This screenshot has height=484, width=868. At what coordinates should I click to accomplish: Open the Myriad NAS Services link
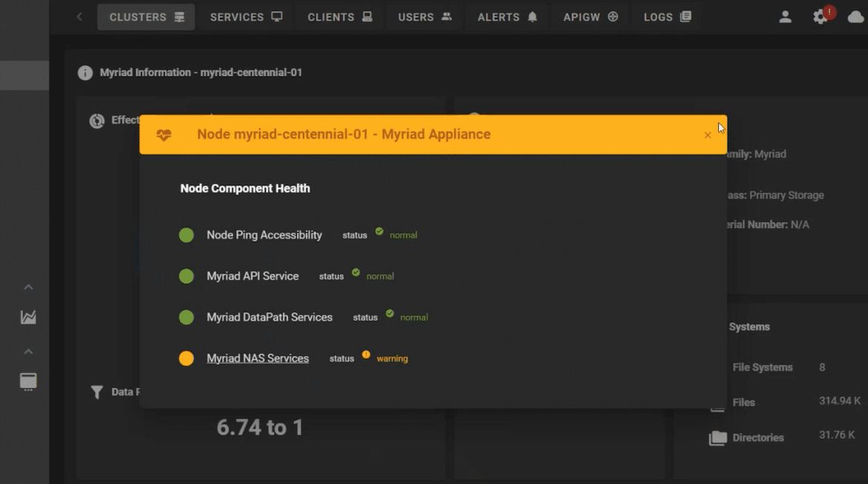pos(258,359)
